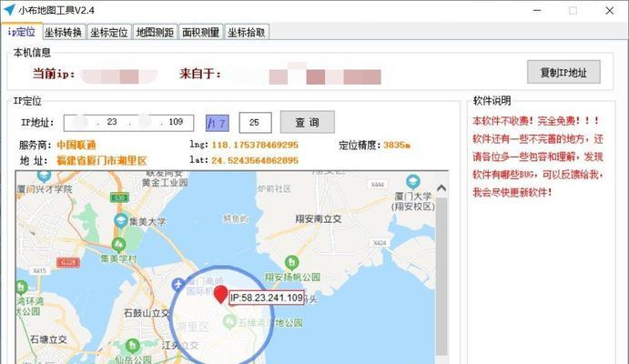
Task: Click the 复制IP地址 button
Action: click(563, 72)
